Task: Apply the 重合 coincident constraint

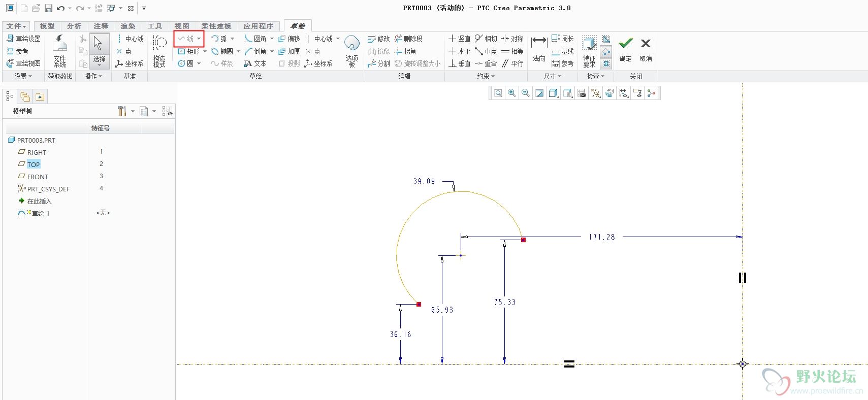Action: coord(486,63)
